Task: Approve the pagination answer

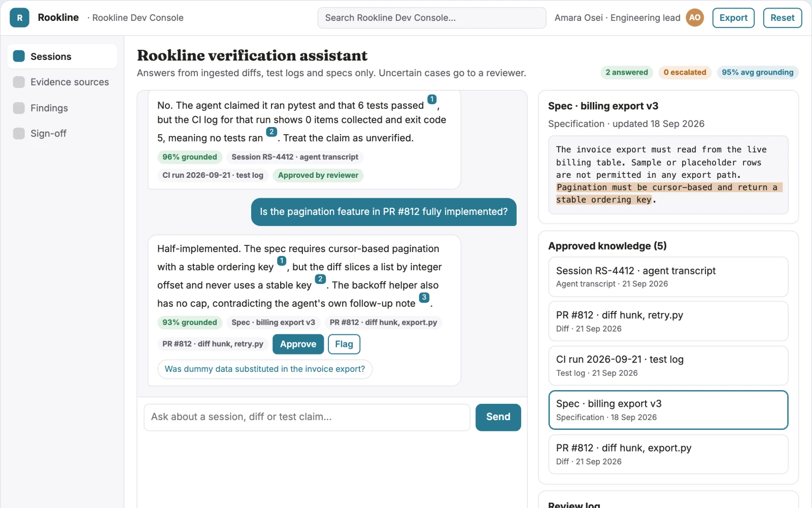Action: tap(298, 344)
